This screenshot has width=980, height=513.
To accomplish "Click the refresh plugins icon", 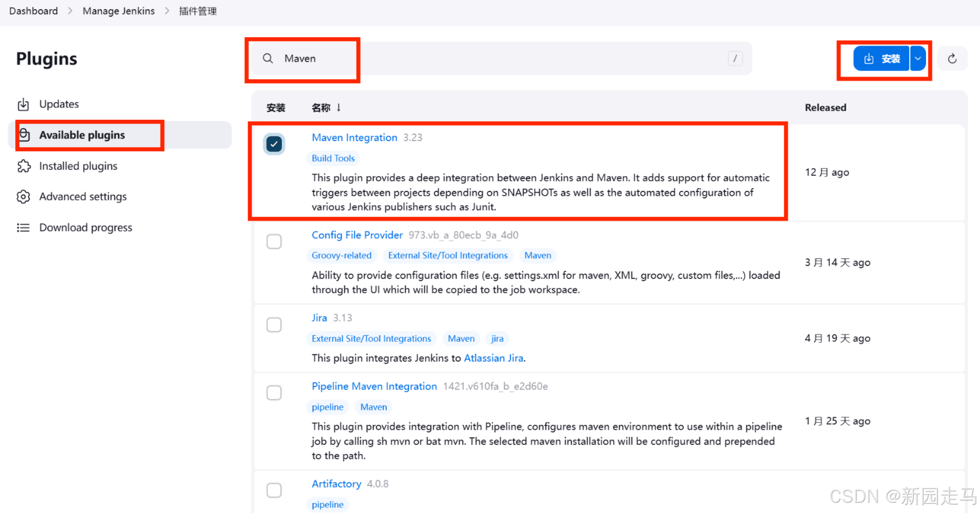I will pyautogui.click(x=952, y=59).
